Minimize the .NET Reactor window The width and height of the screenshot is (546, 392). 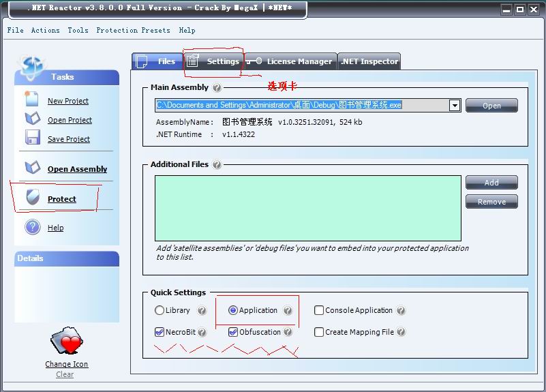pyautogui.click(x=506, y=10)
